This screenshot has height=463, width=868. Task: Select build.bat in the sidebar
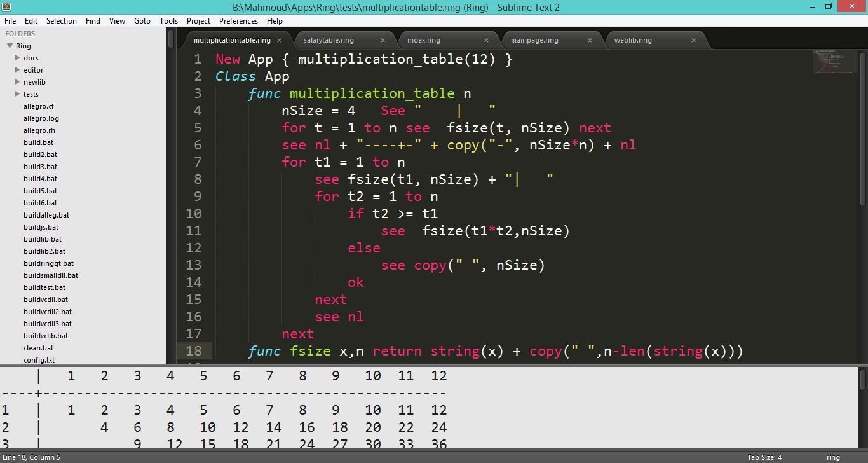(x=37, y=142)
